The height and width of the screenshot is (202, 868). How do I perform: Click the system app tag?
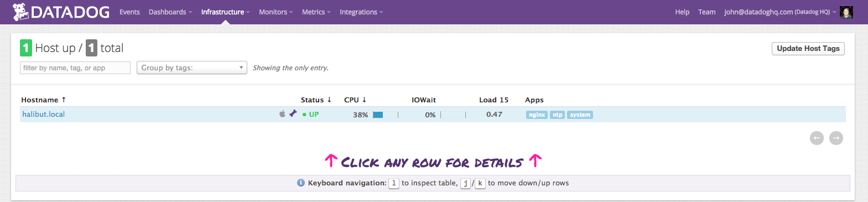coord(580,115)
